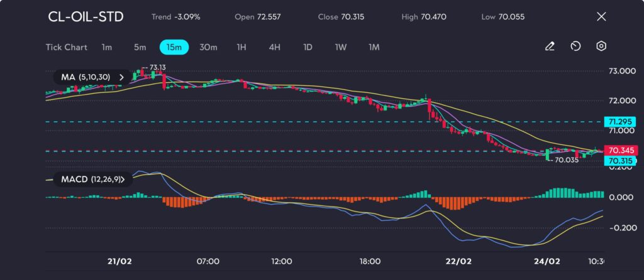Switch to the 30m timeframe
The width and height of the screenshot is (644, 280).
point(208,47)
